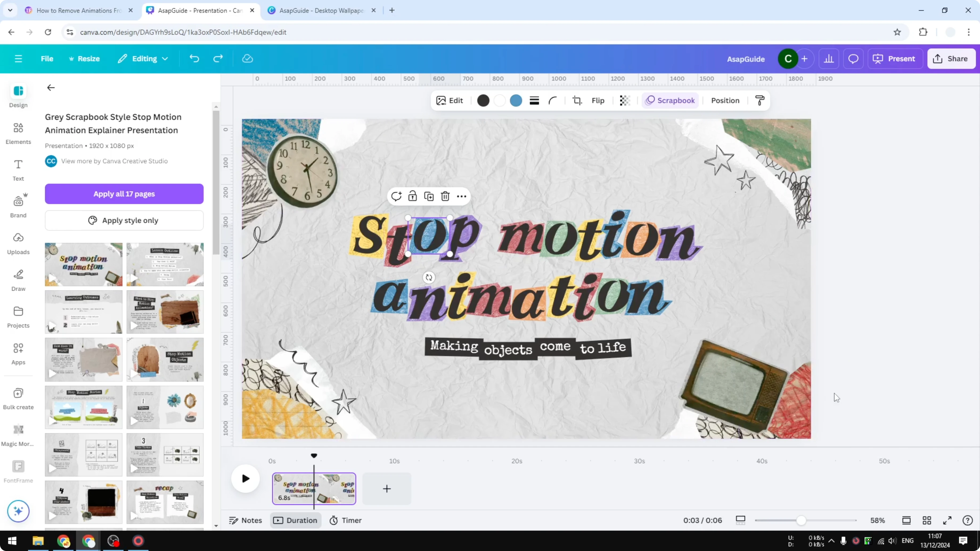Open the File menu
The height and width of the screenshot is (551, 980).
tap(47, 59)
